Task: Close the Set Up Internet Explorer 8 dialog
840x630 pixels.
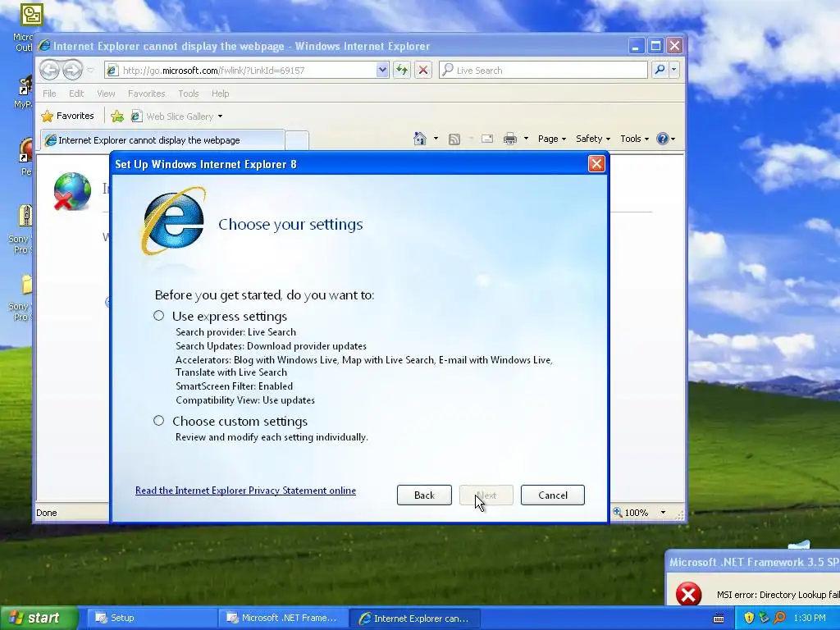Action: (x=596, y=164)
